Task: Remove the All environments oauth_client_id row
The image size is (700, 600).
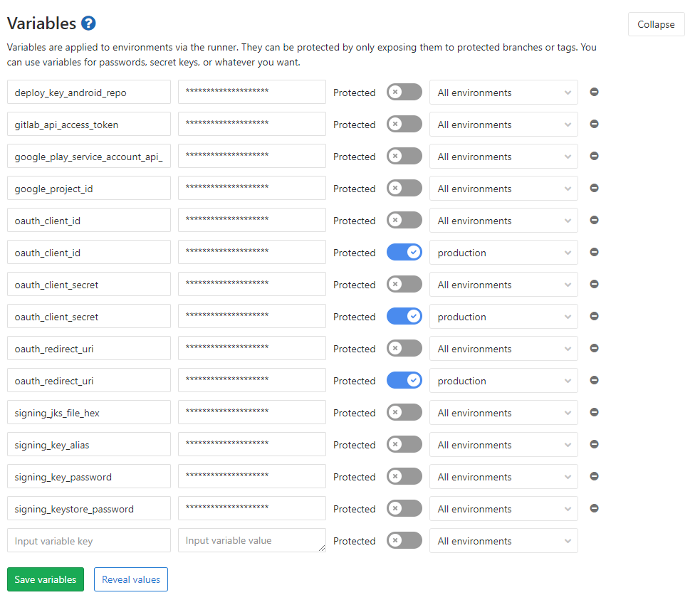Action: 594,220
